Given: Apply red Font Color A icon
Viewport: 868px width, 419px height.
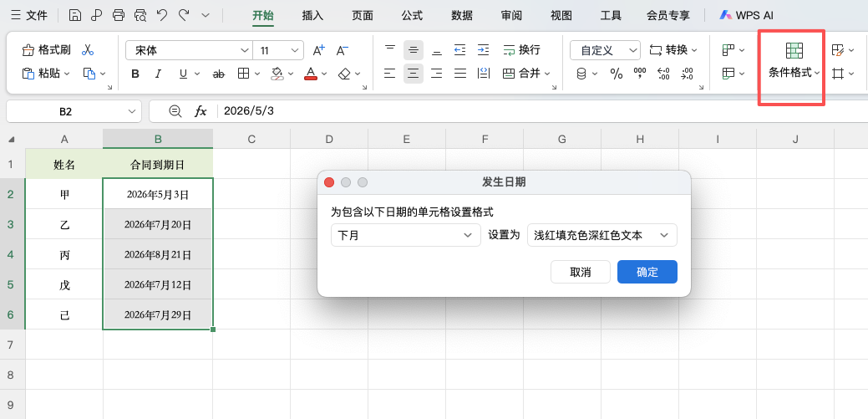Looking at the screenshot, I should click(311, 74).
